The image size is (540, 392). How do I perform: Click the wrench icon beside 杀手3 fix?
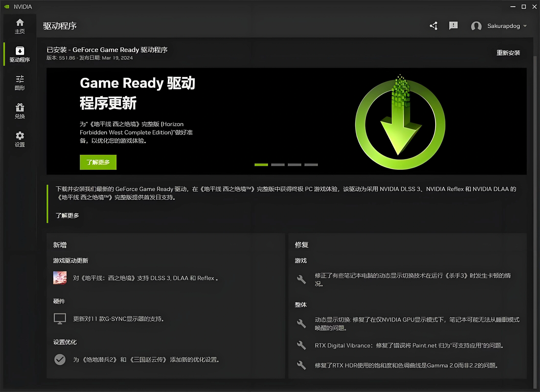pyautogui.click(x=301, y=280)
